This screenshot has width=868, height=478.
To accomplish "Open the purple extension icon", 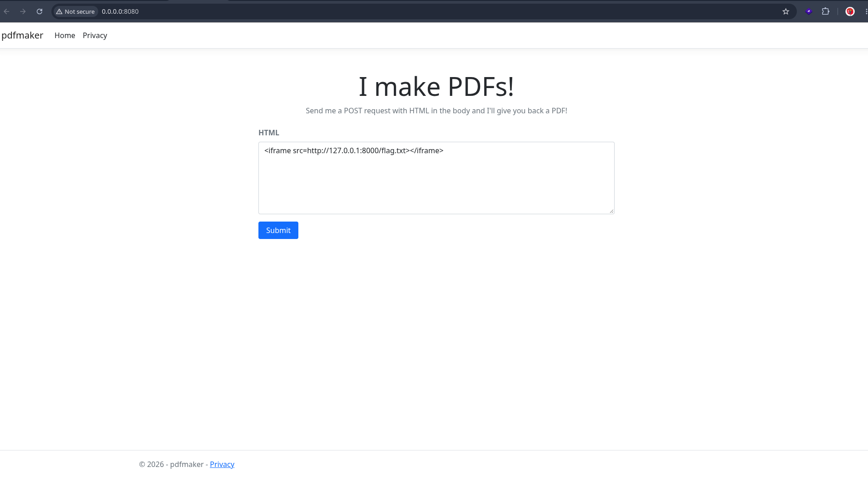I will click(809, 11).
